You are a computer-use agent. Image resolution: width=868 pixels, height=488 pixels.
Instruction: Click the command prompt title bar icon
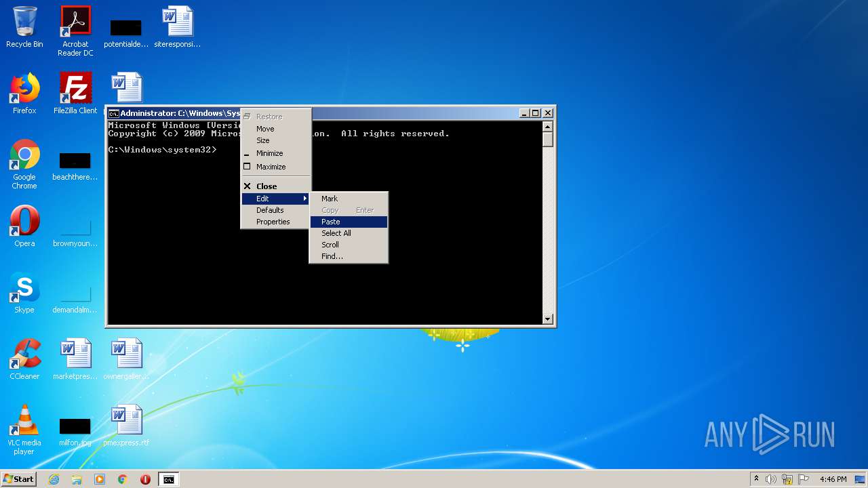coord(114,113)
